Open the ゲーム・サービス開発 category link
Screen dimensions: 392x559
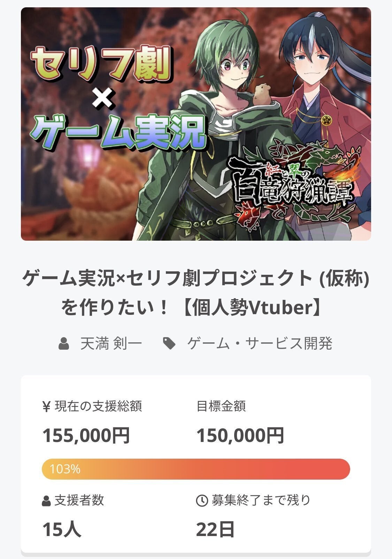[x=260, y=343]
